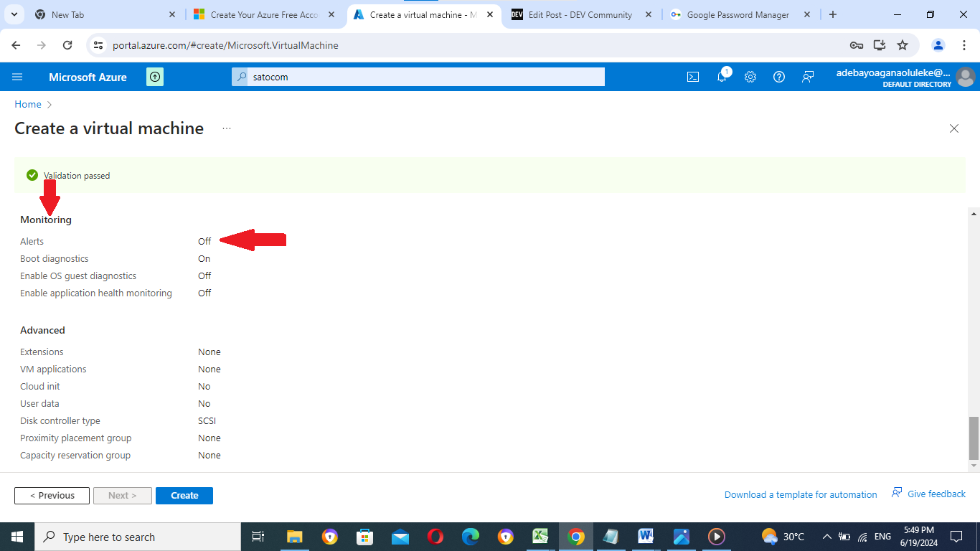
Task: Open Microsoft Store from the taskbar
Action: (x=365, y=537)
